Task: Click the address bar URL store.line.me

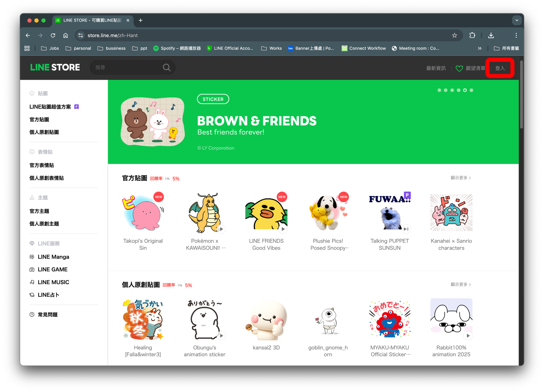Action: pos(112,35)
